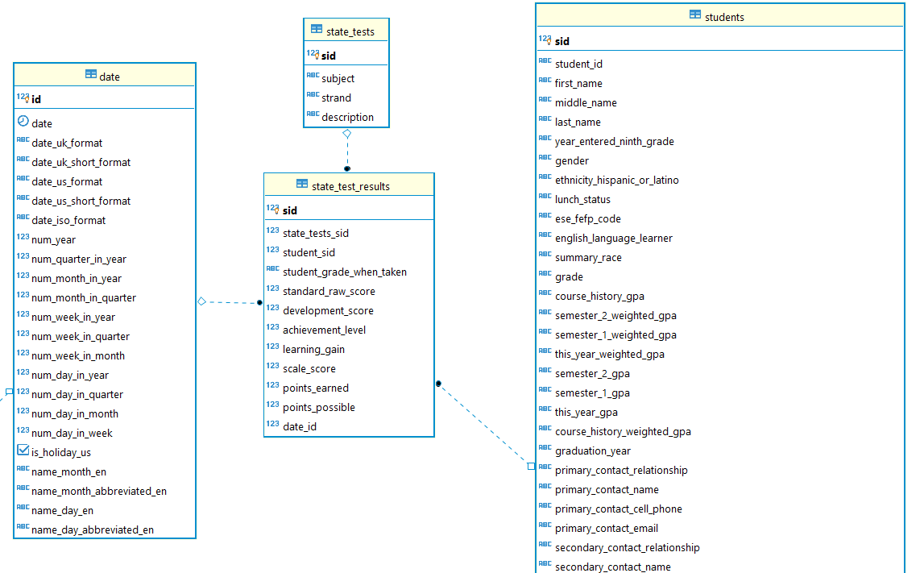Click primary key icon of date id

point(23,98)
